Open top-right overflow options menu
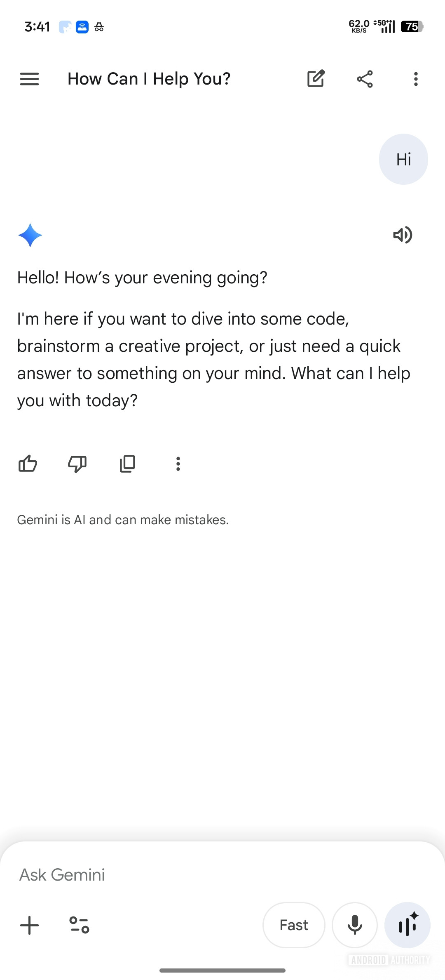445x980 pixels. coord(416,79)
